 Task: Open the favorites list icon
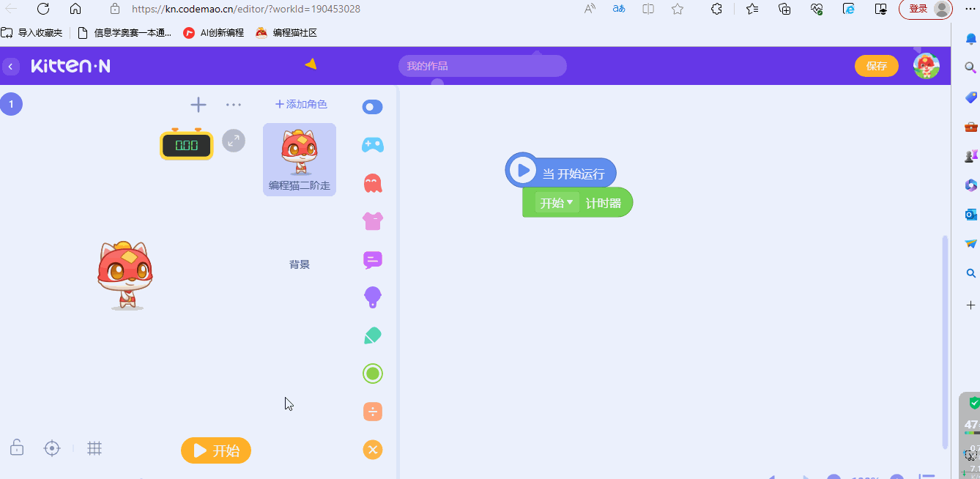[x=752, y=9]
